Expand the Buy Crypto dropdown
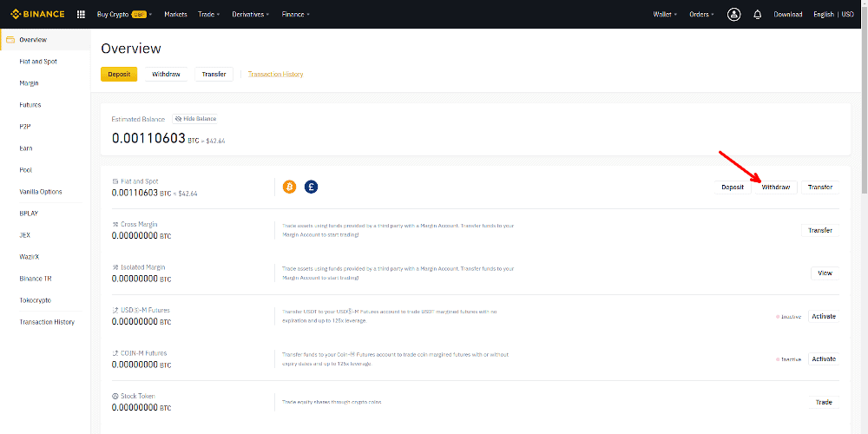868x434 pixels. coord(124,15)
